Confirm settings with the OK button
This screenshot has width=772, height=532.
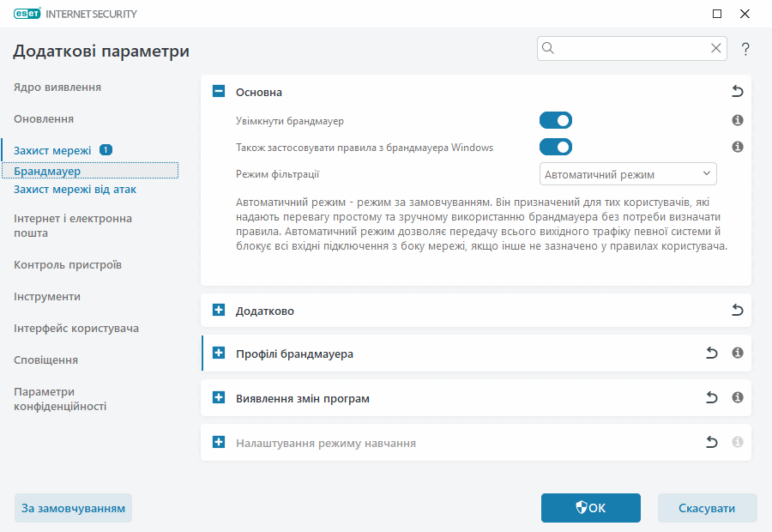tap(590, 508)
